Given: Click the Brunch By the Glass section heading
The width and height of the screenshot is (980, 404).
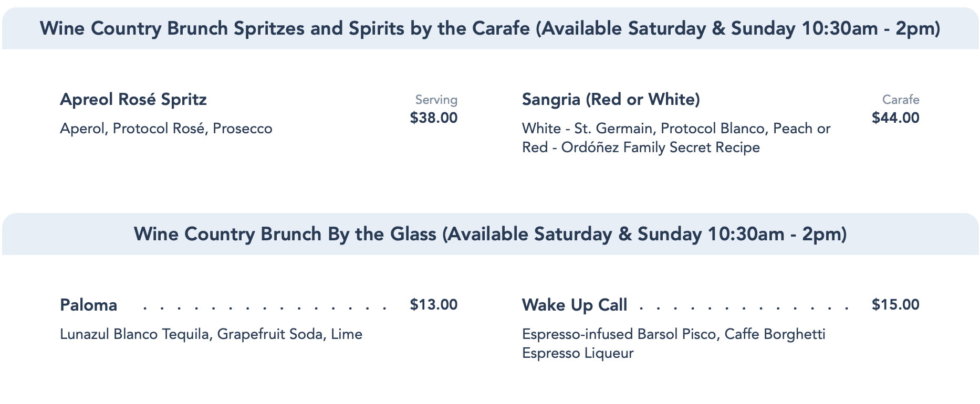Looking at the screenshot, I should [490, 234].
